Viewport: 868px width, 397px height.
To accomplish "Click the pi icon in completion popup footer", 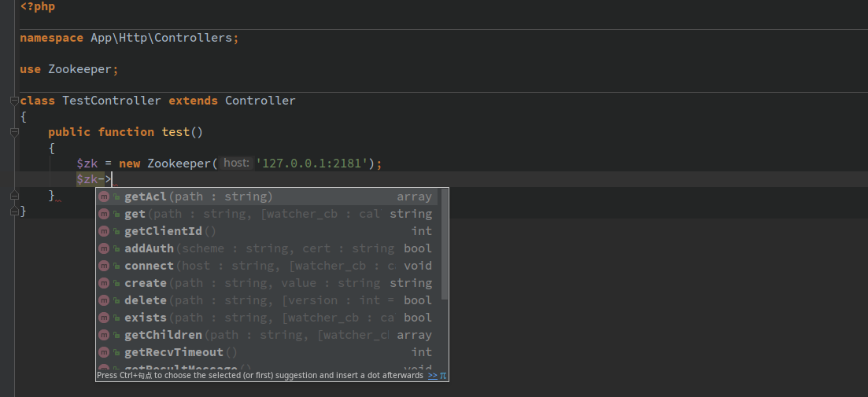I will pyautogui.click(x=443, y=376).
